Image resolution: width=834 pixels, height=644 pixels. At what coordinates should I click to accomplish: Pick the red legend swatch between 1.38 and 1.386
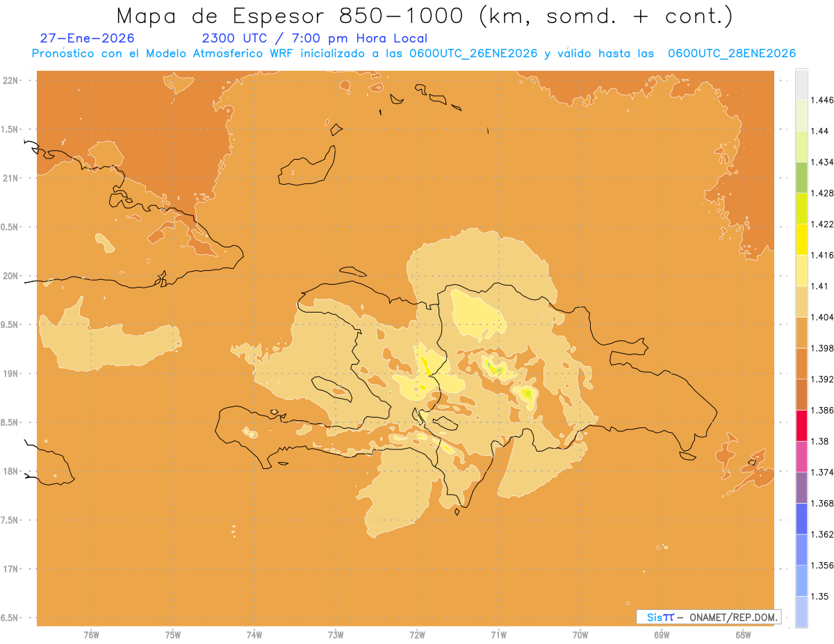click(x=801, y=426)
